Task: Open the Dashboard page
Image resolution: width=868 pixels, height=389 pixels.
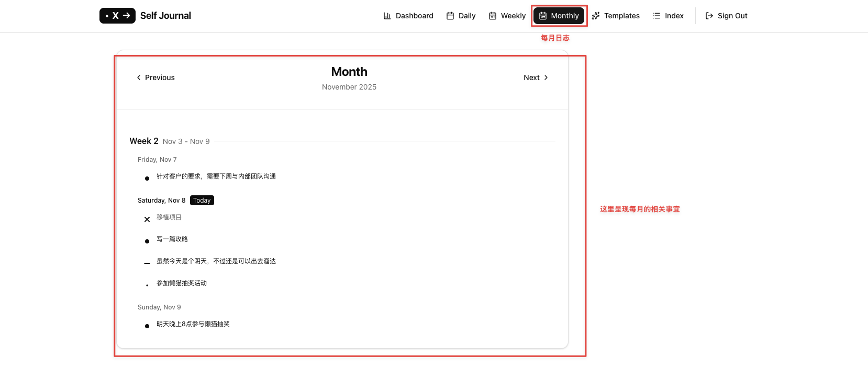Action: click(408, 16)
